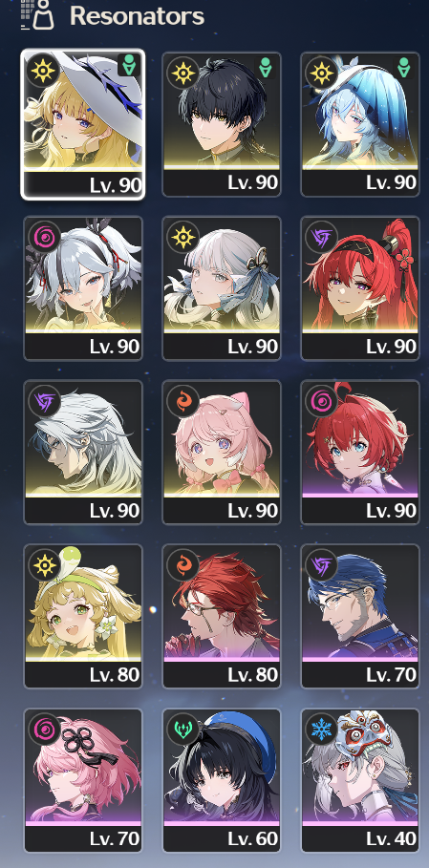Pick the red-haired Havoc resonator with blue eyes

tap(360, 452)
